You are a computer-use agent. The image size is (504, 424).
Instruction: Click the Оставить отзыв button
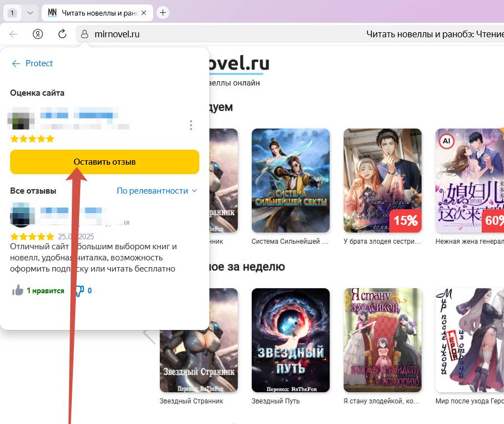pos(105,162)
